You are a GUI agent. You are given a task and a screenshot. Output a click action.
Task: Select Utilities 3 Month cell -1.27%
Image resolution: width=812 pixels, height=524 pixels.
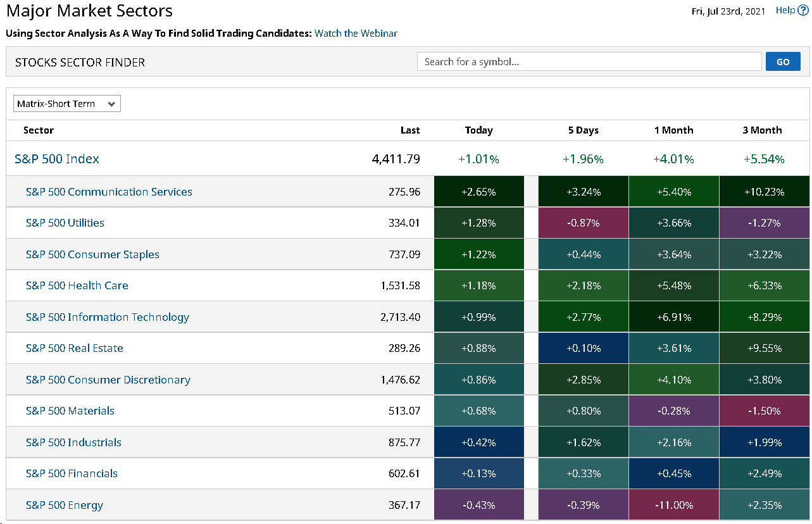coord(765,223)
